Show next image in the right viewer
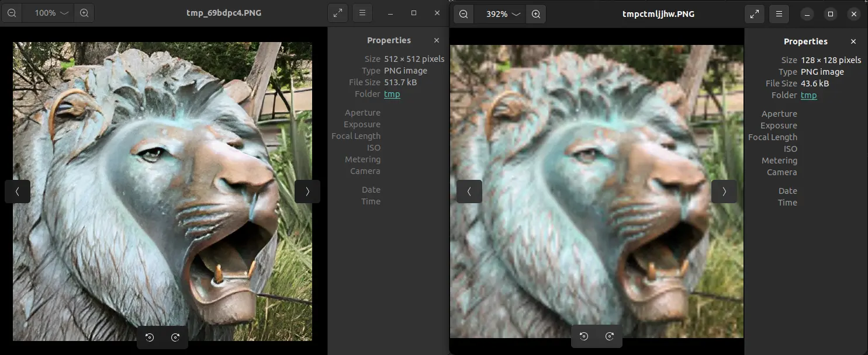Viewport: 868px width, 355px height. pyautogui.click(x=724, y=192)
